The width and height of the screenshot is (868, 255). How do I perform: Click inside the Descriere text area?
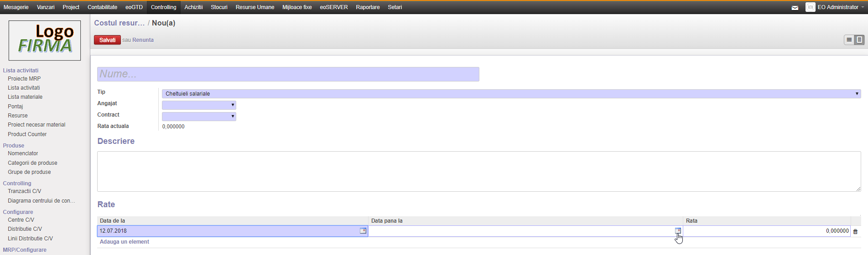coord(479,171)
